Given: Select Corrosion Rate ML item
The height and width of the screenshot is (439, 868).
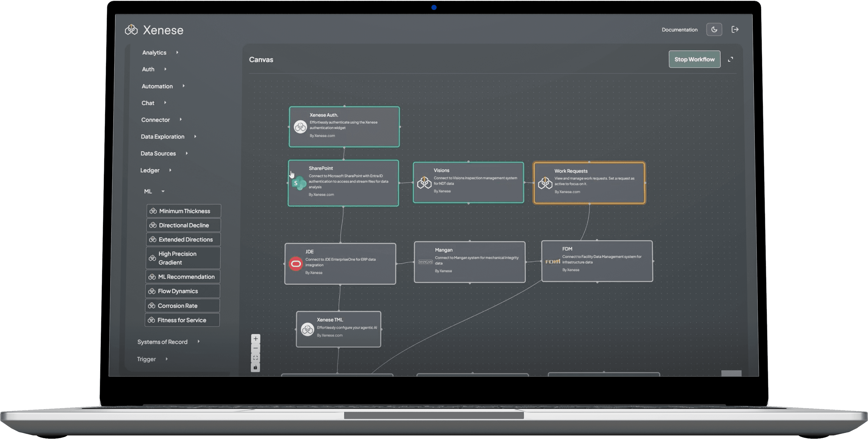Looking at the screenshot, I should point(182,306).
